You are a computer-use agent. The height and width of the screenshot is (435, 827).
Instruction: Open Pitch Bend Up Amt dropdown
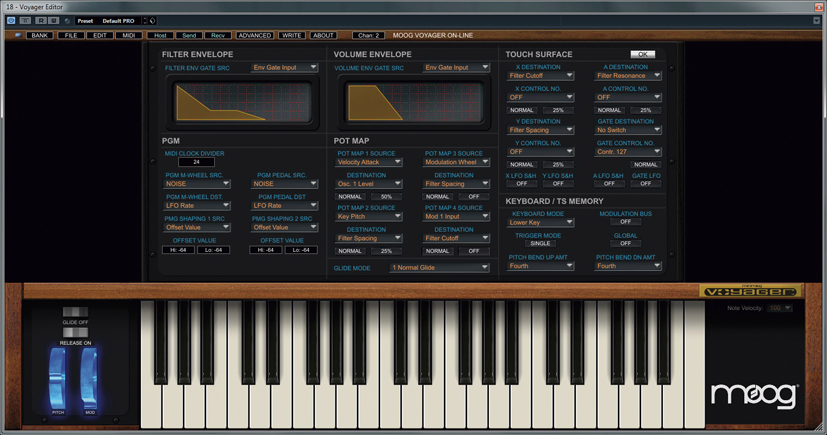pos(541,266)
